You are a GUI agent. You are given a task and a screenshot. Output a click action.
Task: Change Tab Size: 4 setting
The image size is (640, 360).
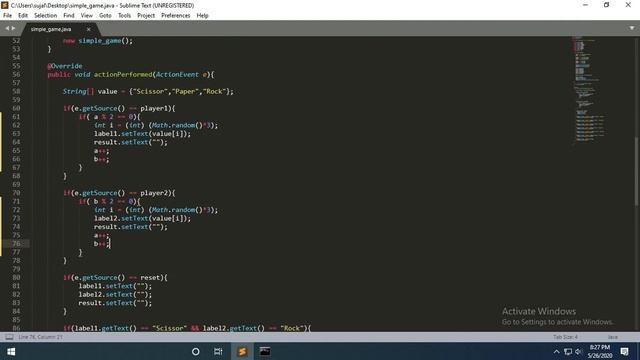point(565,337)
